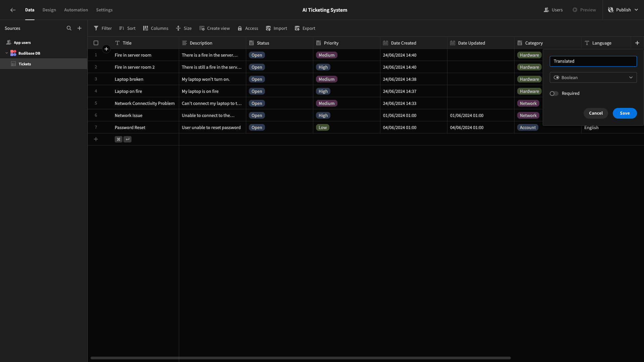Click the horizontal table scrollbar

(x=301, y=358)
